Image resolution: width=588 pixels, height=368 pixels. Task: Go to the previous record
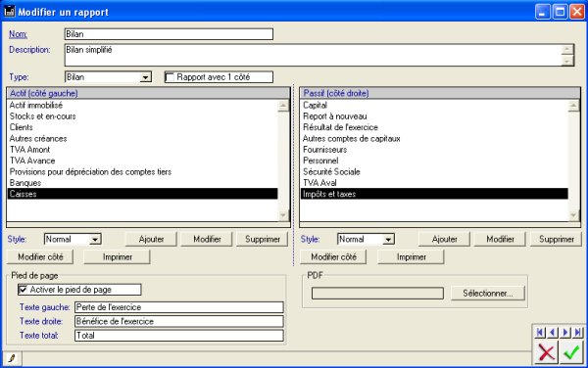click(553, 332)
